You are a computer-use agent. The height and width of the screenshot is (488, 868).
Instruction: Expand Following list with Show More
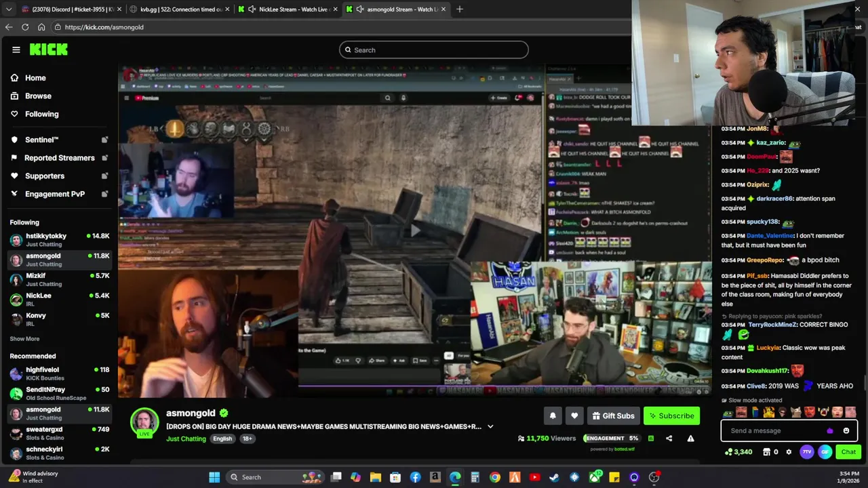[x=24, y=339]
